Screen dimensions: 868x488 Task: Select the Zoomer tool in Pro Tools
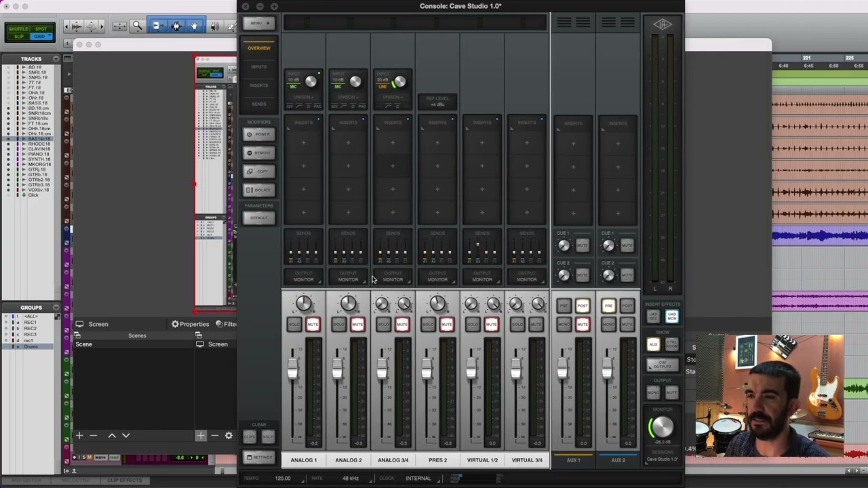coord(137,26)
